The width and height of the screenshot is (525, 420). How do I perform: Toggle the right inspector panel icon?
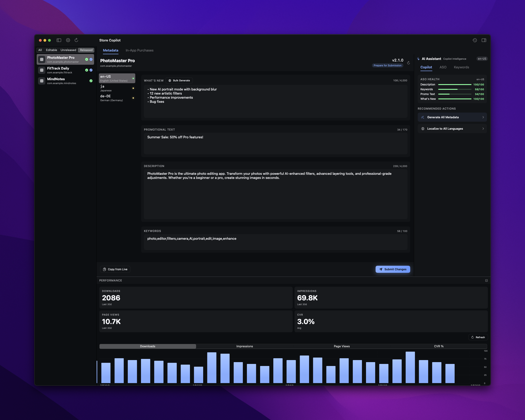[484, 40]
